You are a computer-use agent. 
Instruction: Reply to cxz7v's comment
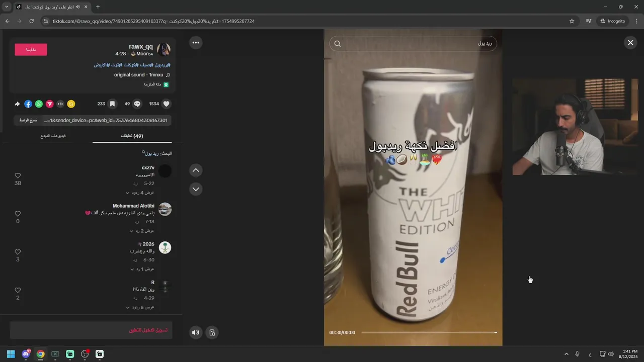[x=135, y=184]
